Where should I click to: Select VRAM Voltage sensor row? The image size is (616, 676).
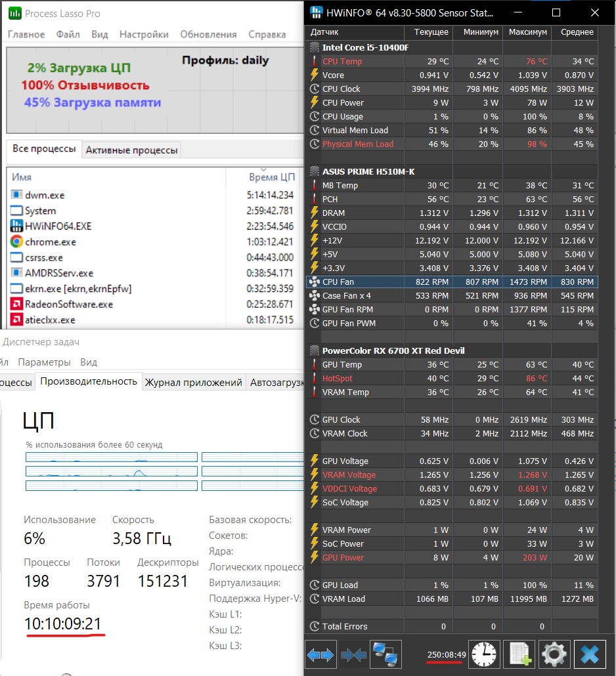click(452, 475)
